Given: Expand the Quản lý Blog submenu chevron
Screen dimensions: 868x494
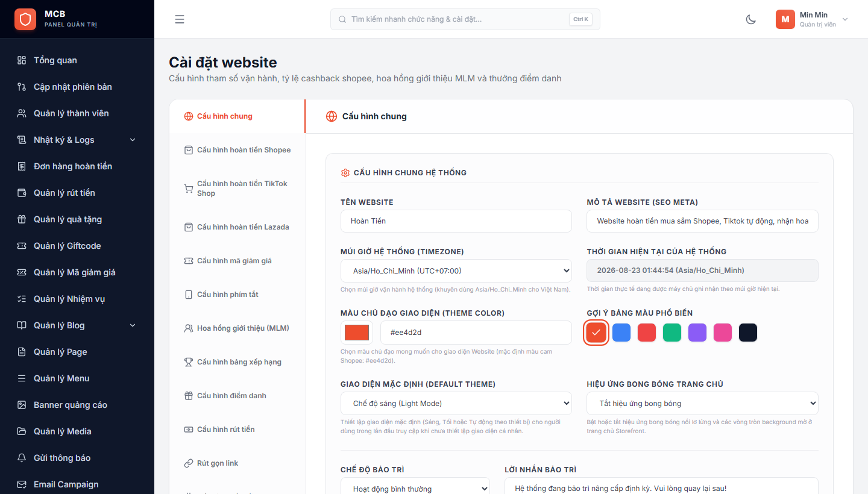Looking at the screenshot, I should (133, 325).
